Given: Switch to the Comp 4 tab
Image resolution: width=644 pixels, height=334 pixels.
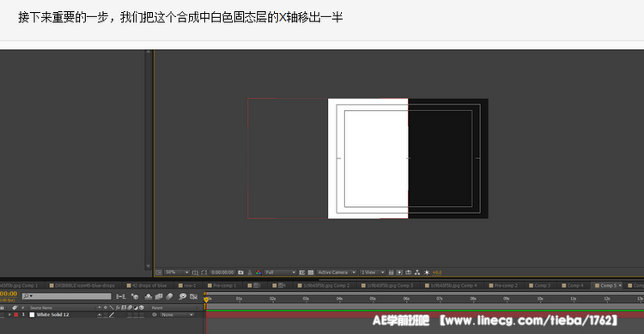Looking at the screenshot, I should coord(573,286).
